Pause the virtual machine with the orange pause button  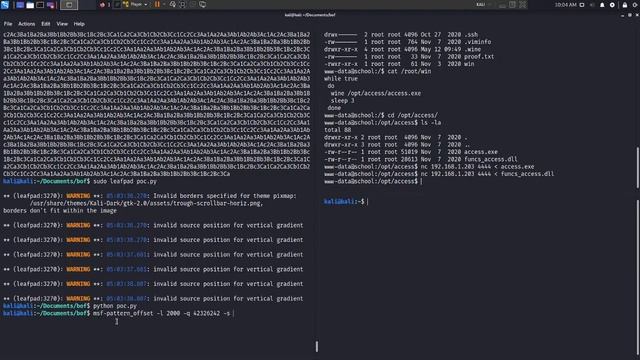[x=157, y=4]
